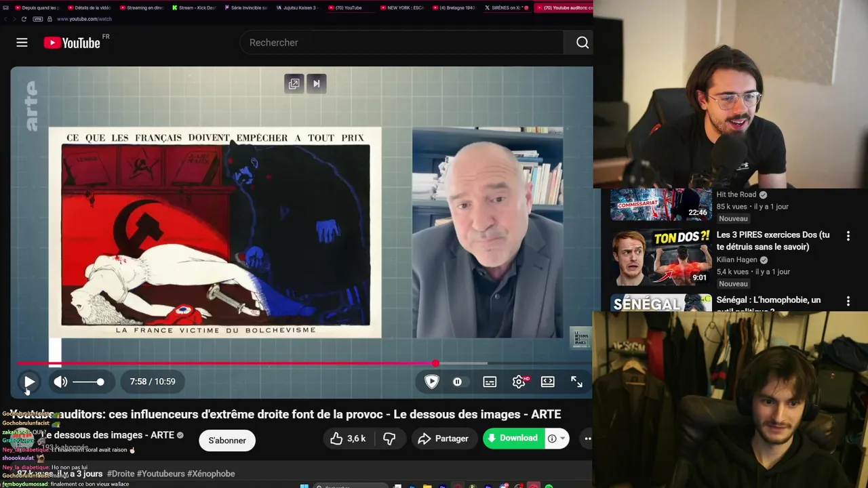Play the paused video
The height and width of the screenshot is (488, 868).
point(29,382)
